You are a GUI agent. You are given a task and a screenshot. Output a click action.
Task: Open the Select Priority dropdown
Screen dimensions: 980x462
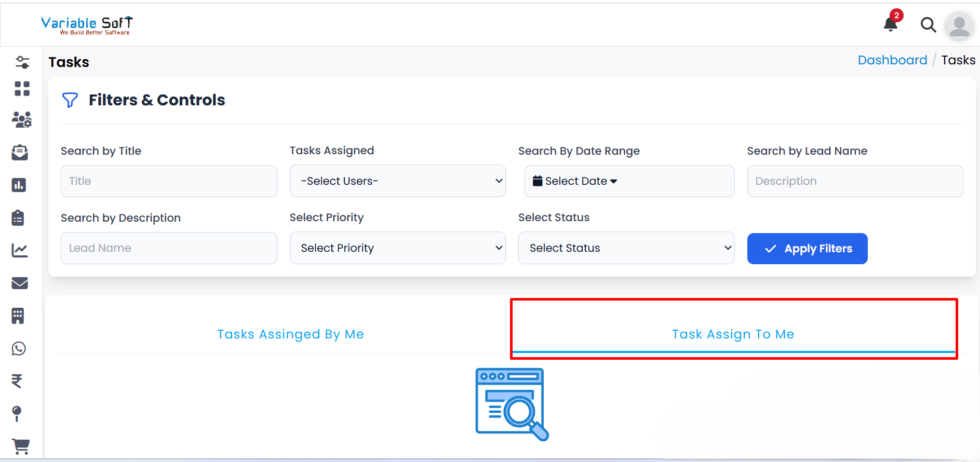397,248
